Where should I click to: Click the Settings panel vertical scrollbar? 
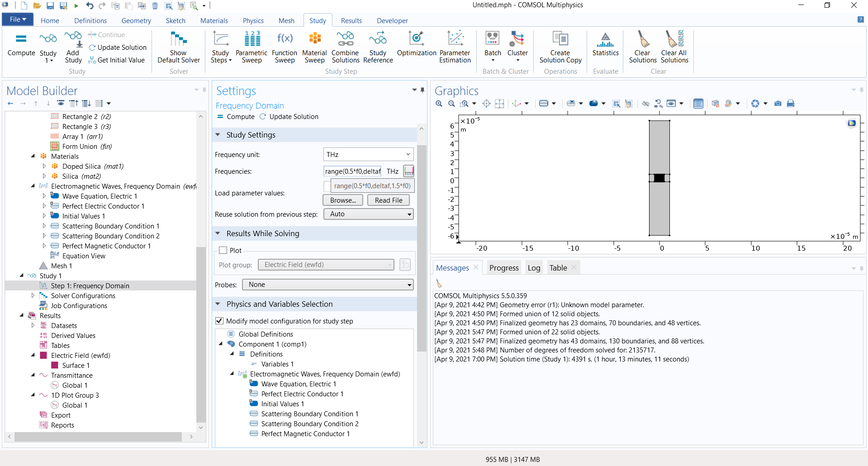[422, 248]
